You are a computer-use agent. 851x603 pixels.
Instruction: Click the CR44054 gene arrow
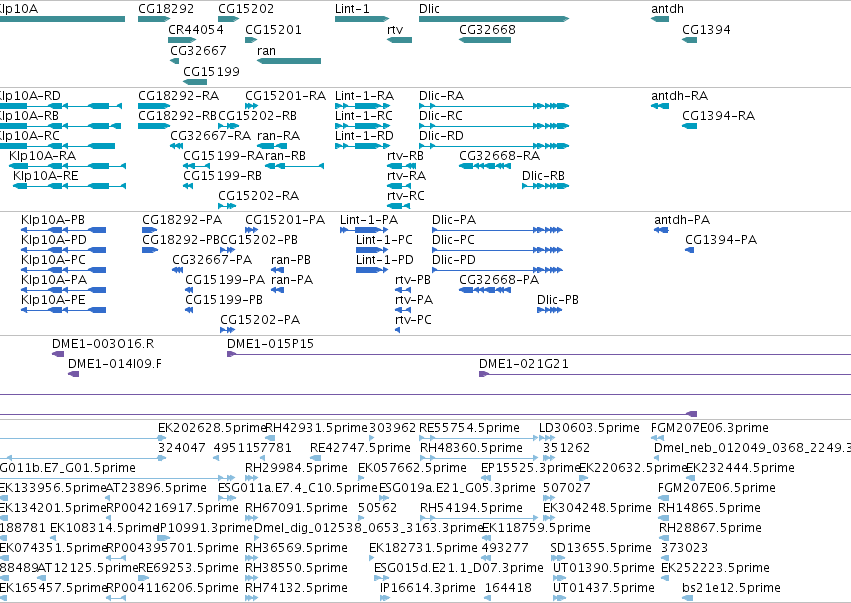click(182, 40)
